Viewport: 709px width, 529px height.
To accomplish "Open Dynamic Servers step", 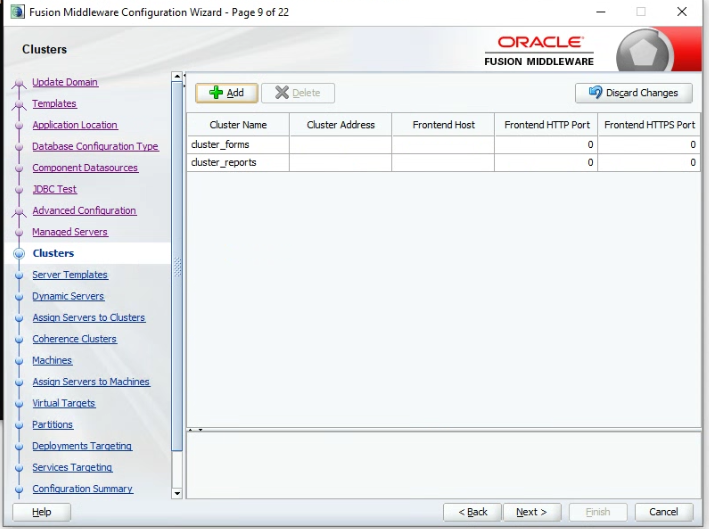I will point(68,296).
